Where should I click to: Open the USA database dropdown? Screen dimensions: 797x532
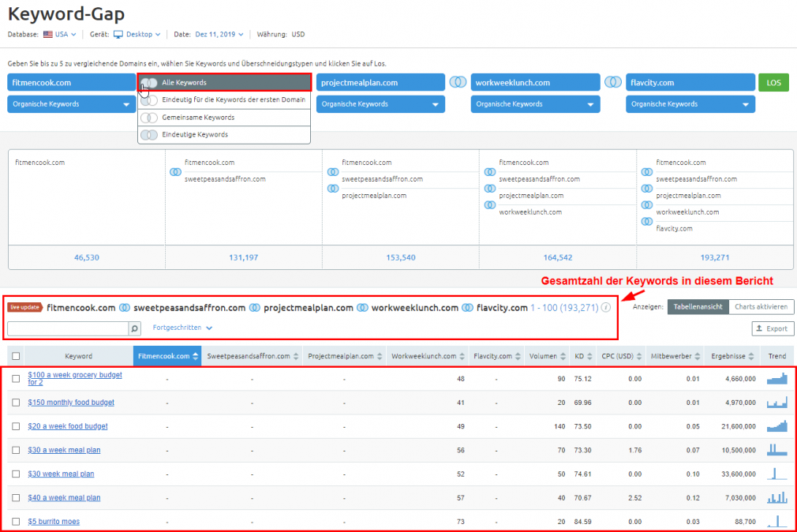click(x=65, y=34)
